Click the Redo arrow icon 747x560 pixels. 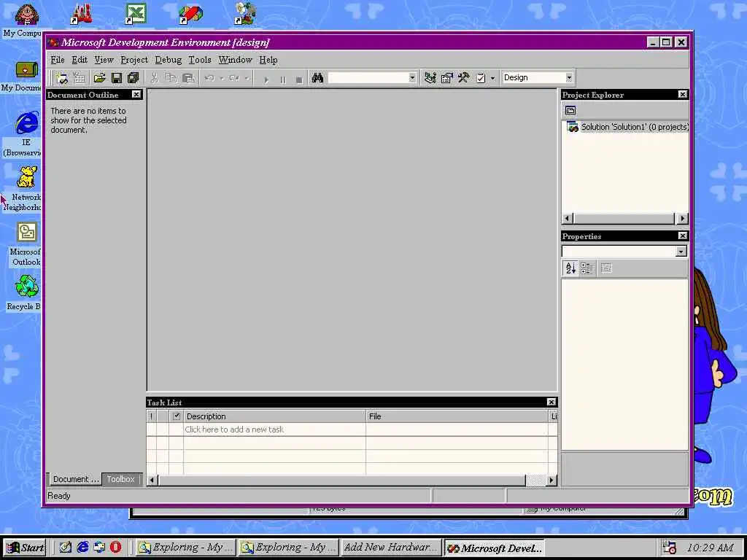click(x=234, y=78)
